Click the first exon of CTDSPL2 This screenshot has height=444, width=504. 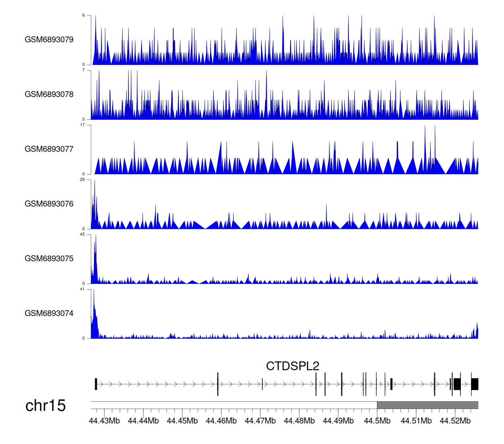pyautogui.click(x=96, y=384)
